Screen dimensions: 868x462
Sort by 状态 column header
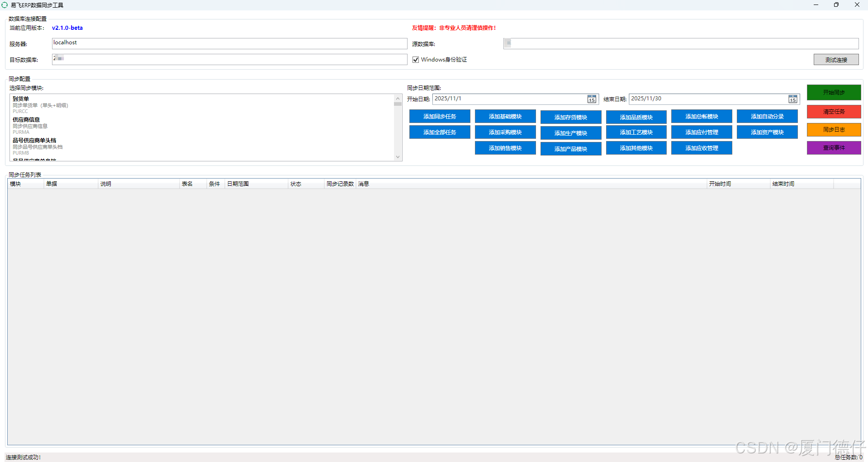tap(306, 184)
